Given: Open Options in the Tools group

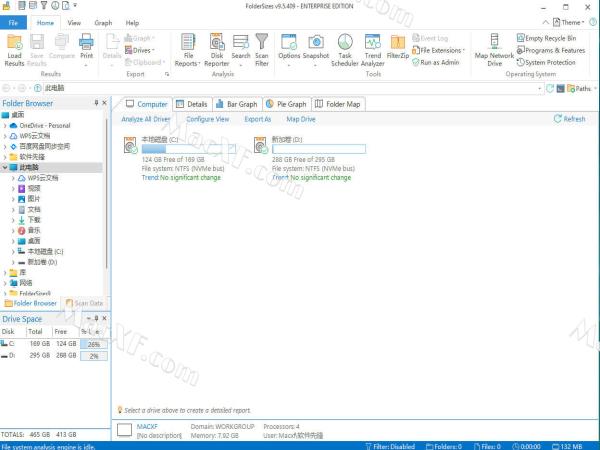Looking at the screenshot, I should coord(289,50).
